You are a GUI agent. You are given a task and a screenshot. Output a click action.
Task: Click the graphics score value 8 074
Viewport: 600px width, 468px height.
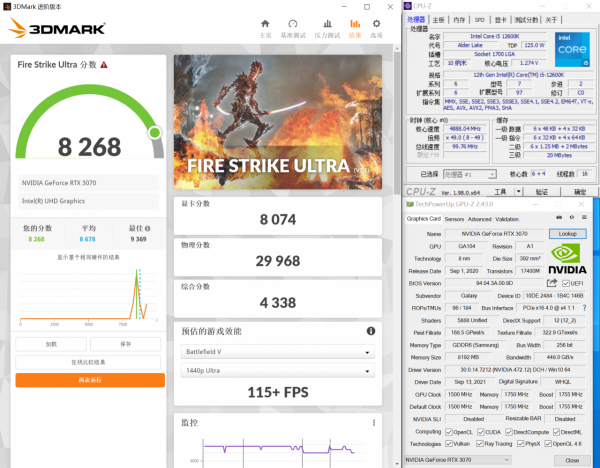278,220
